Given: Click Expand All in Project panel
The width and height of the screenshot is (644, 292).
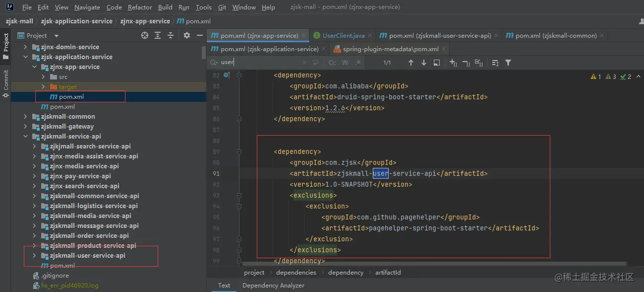Looking at the screenshot, I should pyautogui.click(x=158, y=35).
